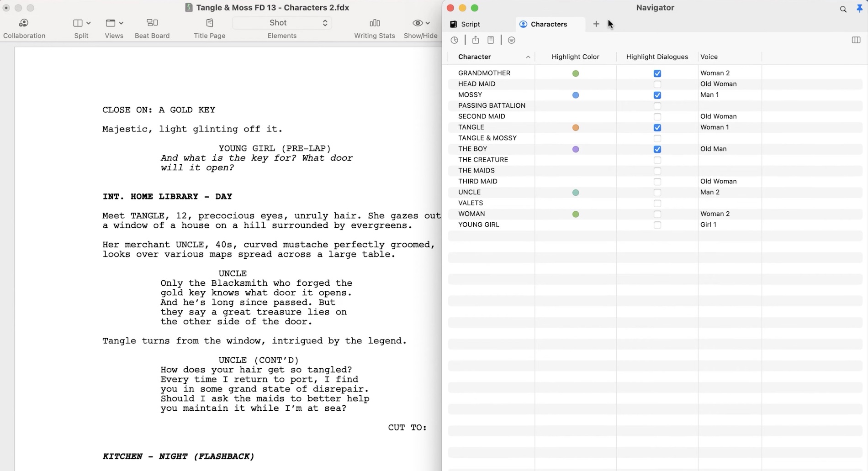Switch to the Script tab

click(x=470, y=24)
